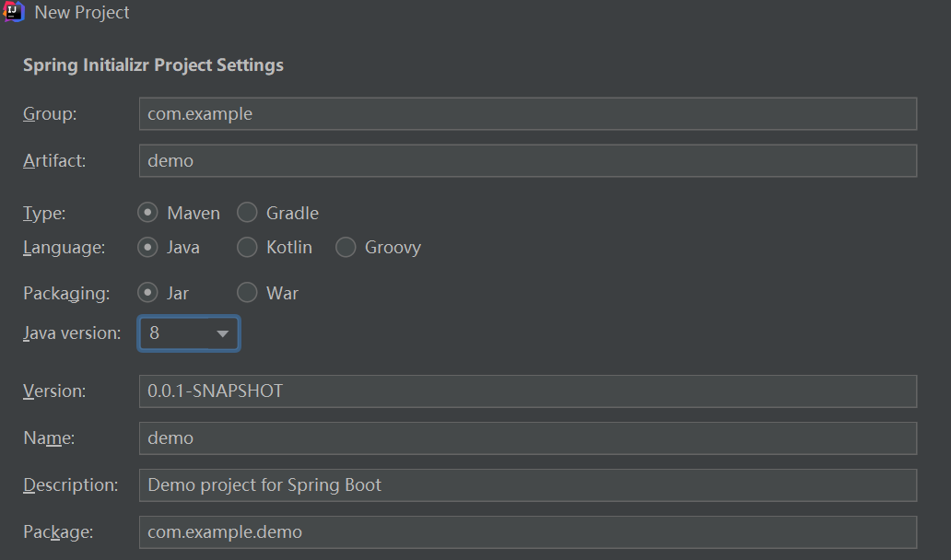The height and width of the screenshot is (560, 951).
Task: Click the Group label
Action: coord(50,114)
